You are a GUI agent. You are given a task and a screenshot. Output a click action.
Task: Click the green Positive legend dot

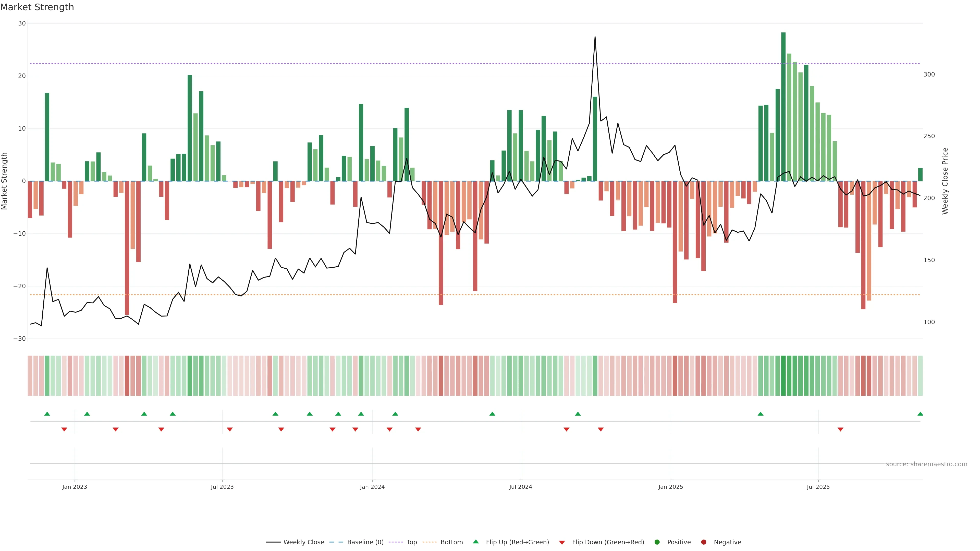tap(657, 542)
